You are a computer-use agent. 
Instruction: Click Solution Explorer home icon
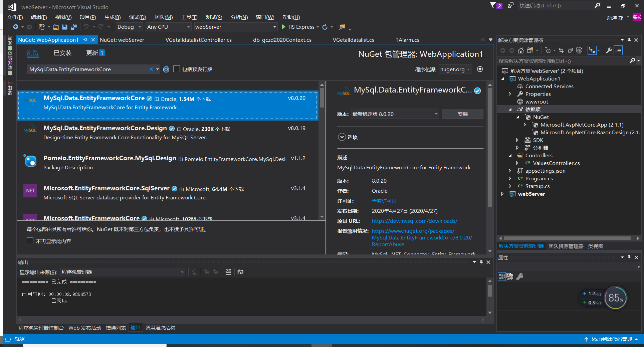tap(521, 50)
